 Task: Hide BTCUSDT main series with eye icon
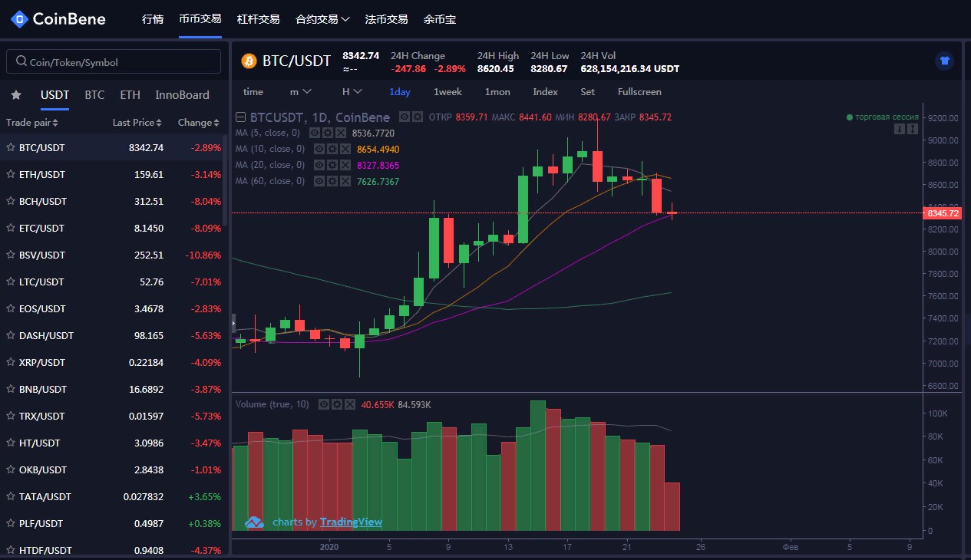405,117
